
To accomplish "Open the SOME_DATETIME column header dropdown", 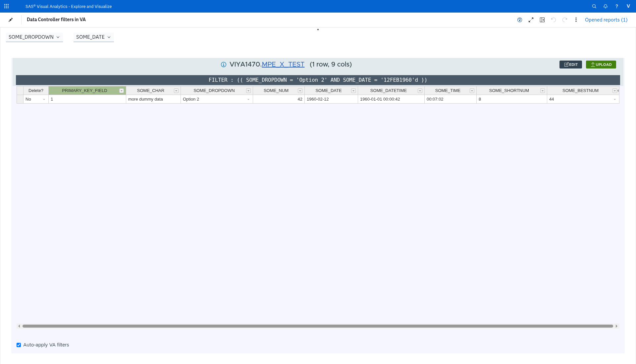I will point(420,91).
